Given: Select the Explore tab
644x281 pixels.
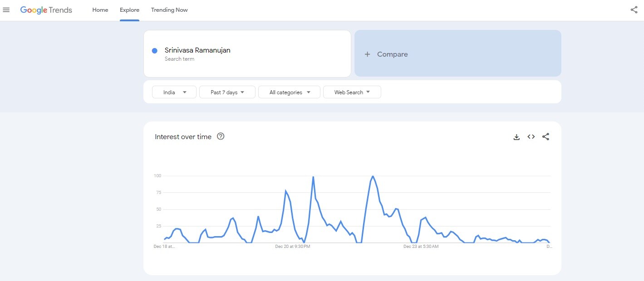Looking at the screenshot, I should tap(129, 10).
